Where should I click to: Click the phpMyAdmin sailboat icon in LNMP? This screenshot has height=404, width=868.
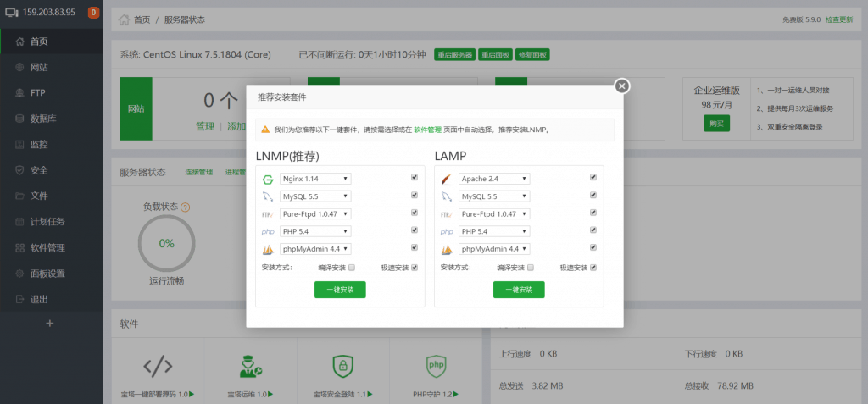click(x=268, y=250)
